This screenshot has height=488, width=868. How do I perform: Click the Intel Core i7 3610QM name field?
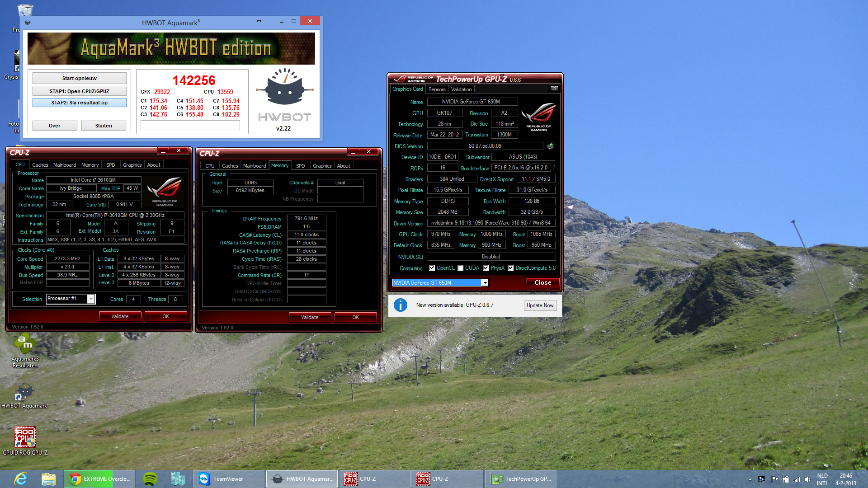tap(94, 180)
